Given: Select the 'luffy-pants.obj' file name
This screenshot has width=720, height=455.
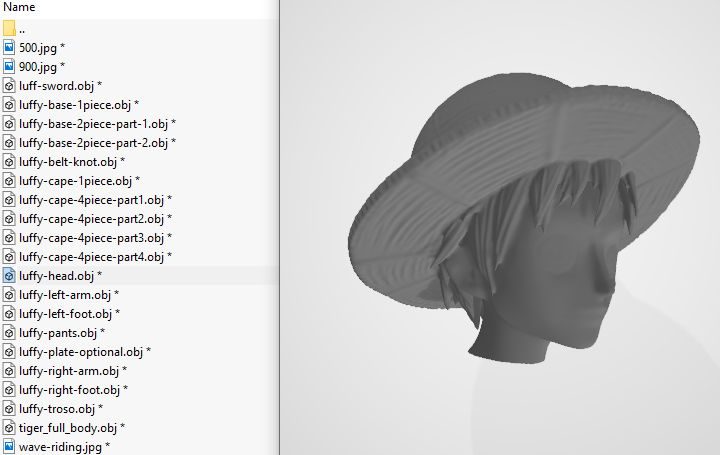Looking at the screenshot, I should (x=58, y=333).
